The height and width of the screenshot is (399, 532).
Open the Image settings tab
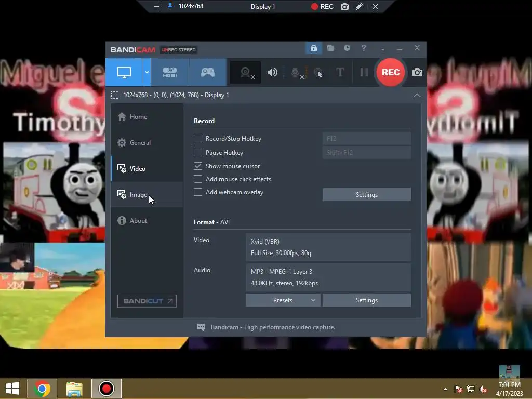[147, 195]
